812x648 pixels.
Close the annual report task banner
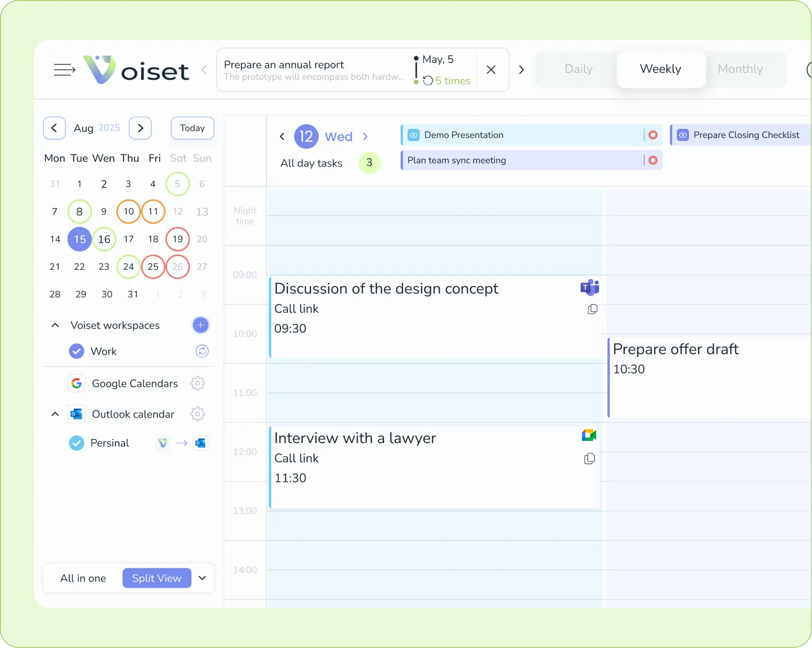click(491, 70)
